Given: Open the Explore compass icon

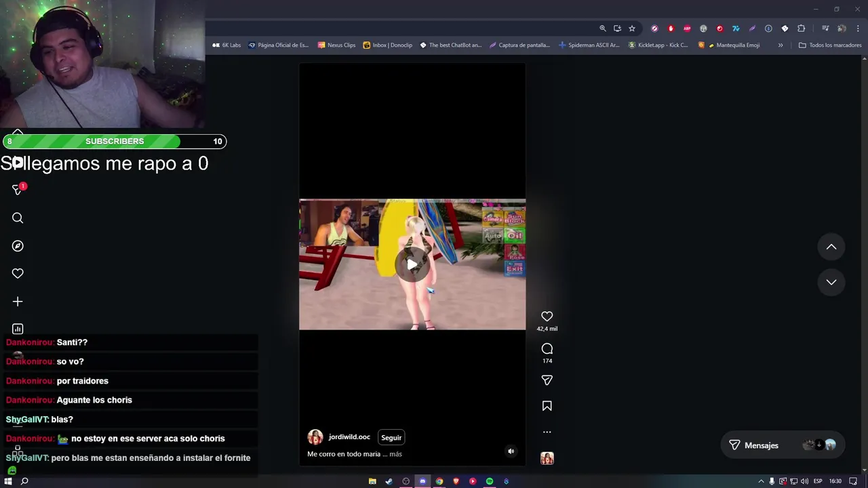Looking at the screenshot, I should coord(18,245).
